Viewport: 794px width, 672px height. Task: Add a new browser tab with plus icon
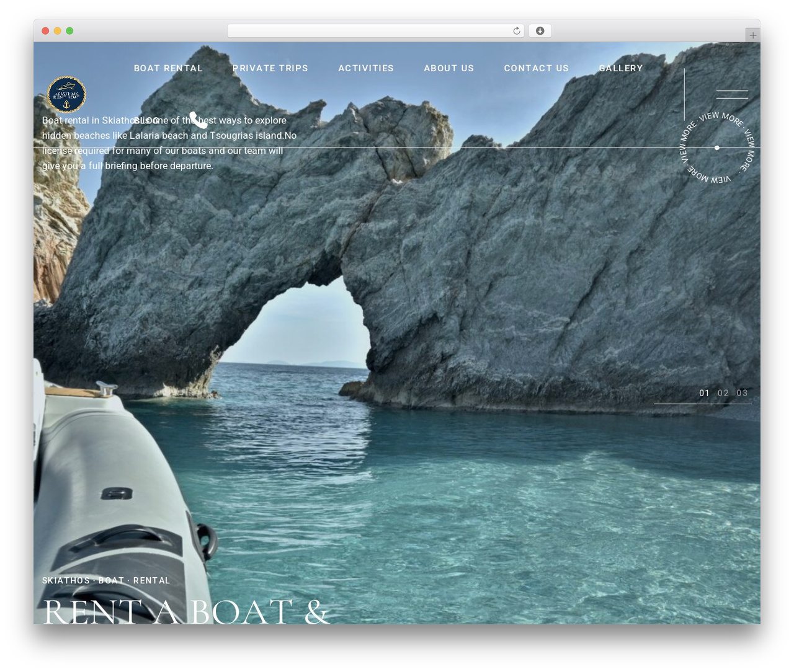(752, 35)
